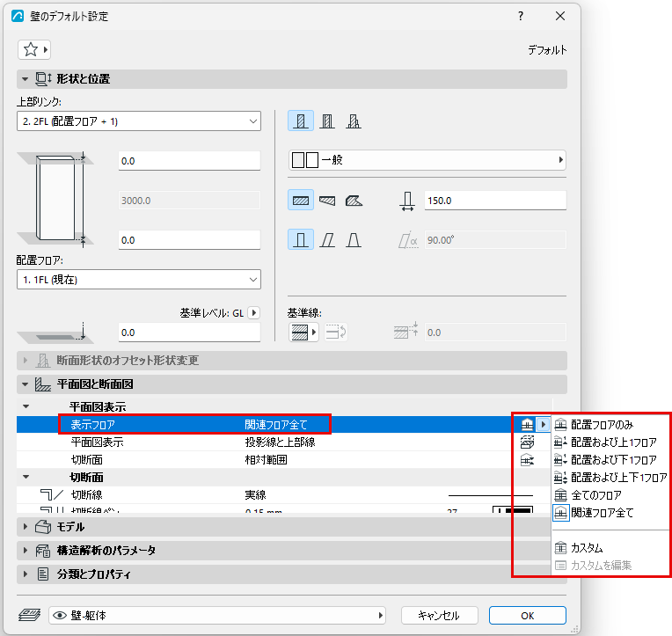Viewport: 672px width, 636px height.
Task: Click the top offset 0.0 field
Action: (189, 161)
